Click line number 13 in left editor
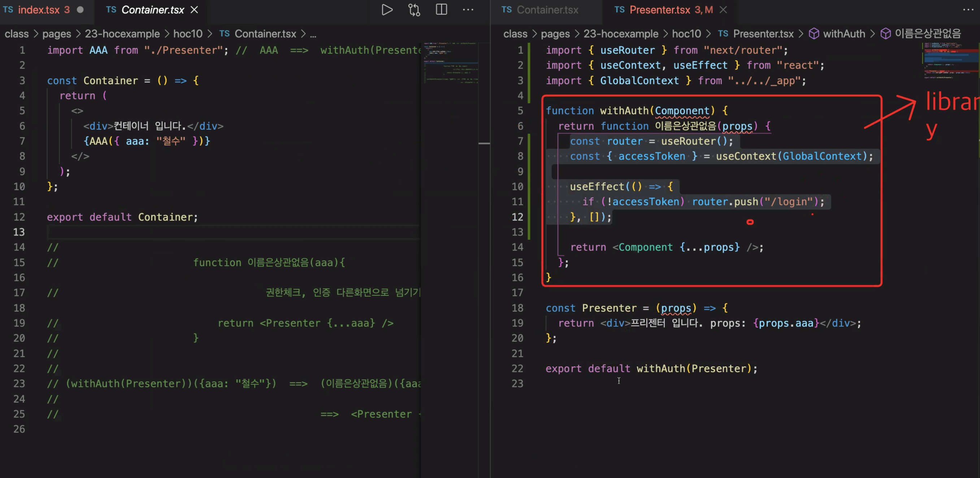Screen dimensions: 980x478 (x=19, y=232)
